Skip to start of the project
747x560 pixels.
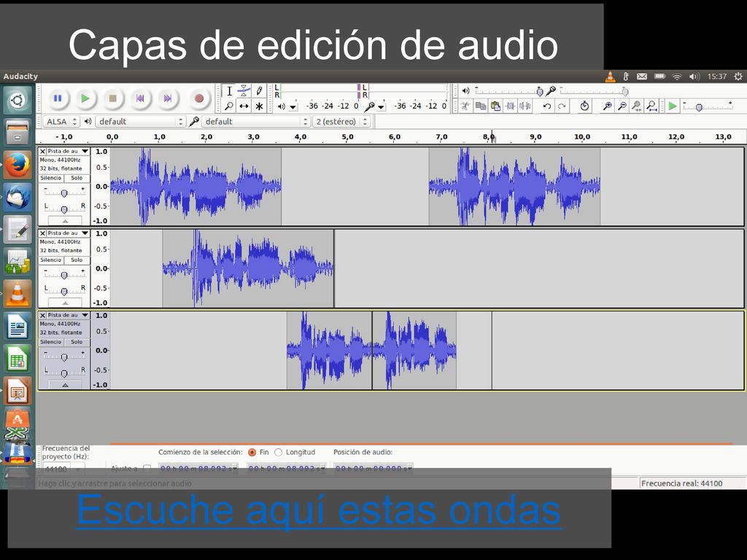pos(140,98)
